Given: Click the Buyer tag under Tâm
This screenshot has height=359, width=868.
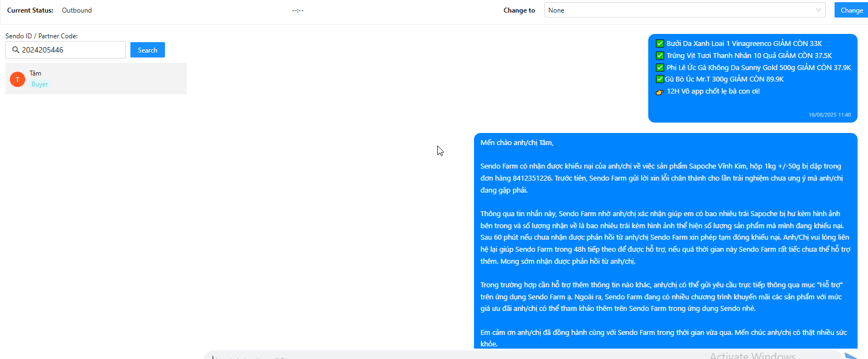Looking at the screenshot, I should pos(39,84).
